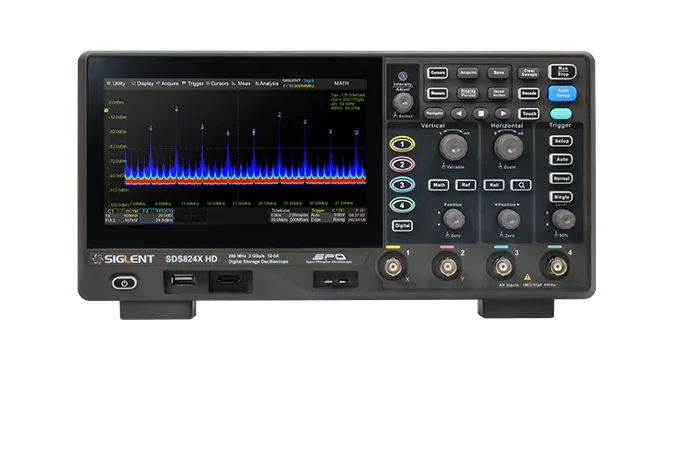Open the on-screen Acquire menu
The height and width of the screenshot is (450, 675).
[x=167, y=84]
